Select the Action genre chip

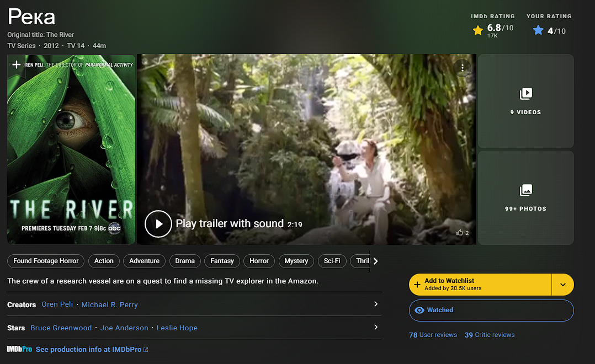click(x=104, y=261)
